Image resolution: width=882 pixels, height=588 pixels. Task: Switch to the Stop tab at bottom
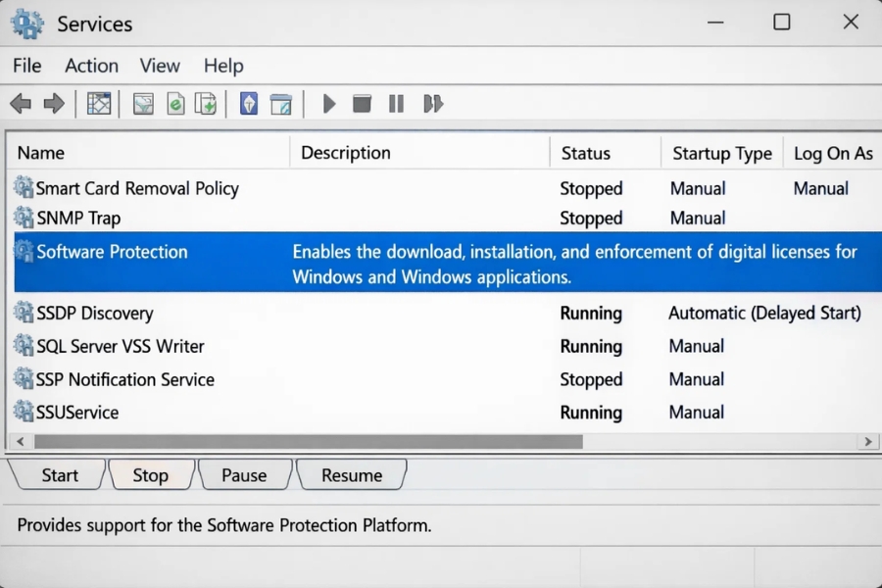150,475
